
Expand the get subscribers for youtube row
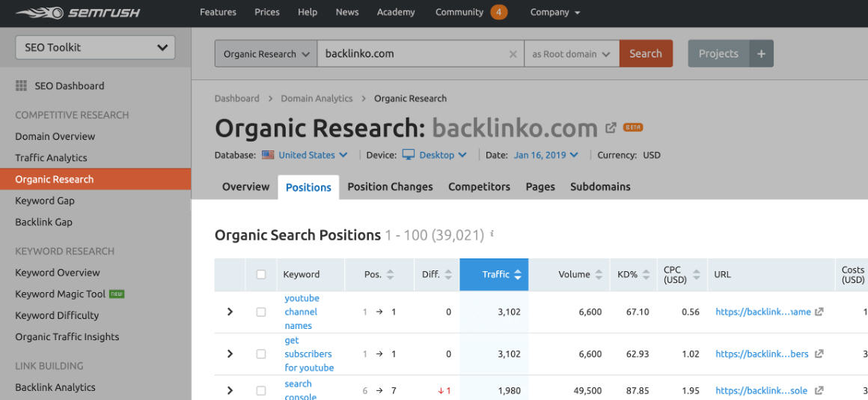click(x=230, y=354)
